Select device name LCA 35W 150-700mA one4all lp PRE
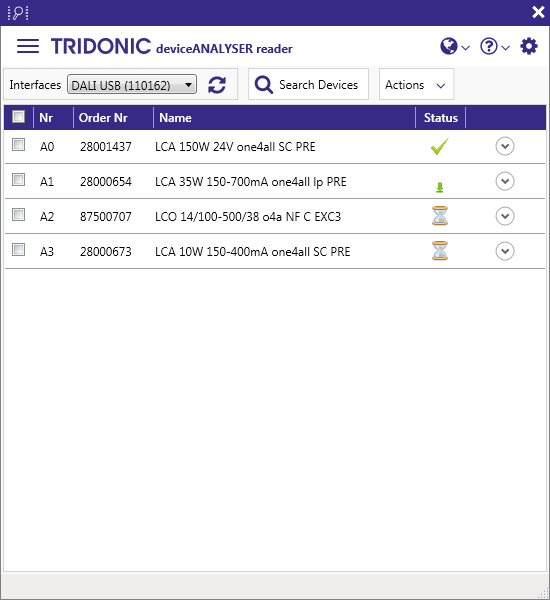Viewport: 550px width, 600px height. pos(251,181)
